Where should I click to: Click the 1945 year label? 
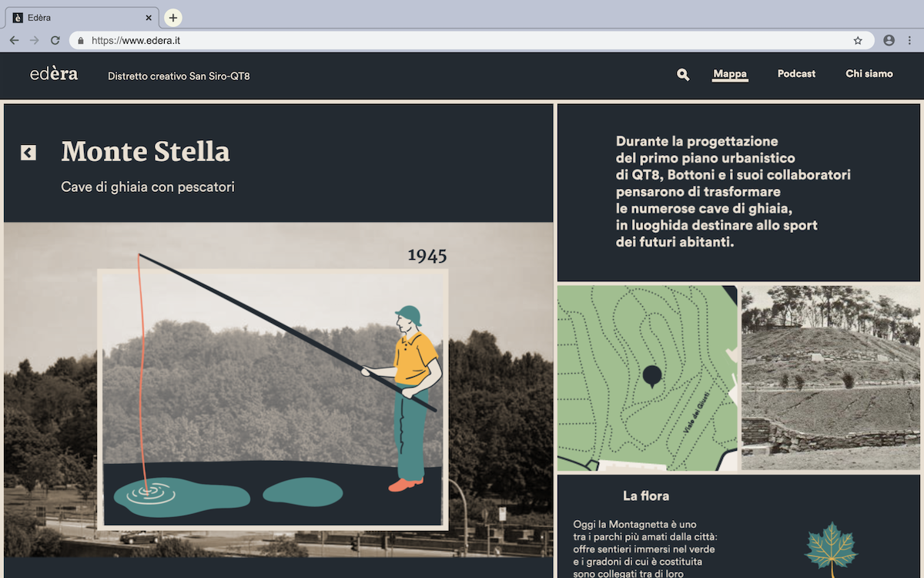tap(427, 256)
